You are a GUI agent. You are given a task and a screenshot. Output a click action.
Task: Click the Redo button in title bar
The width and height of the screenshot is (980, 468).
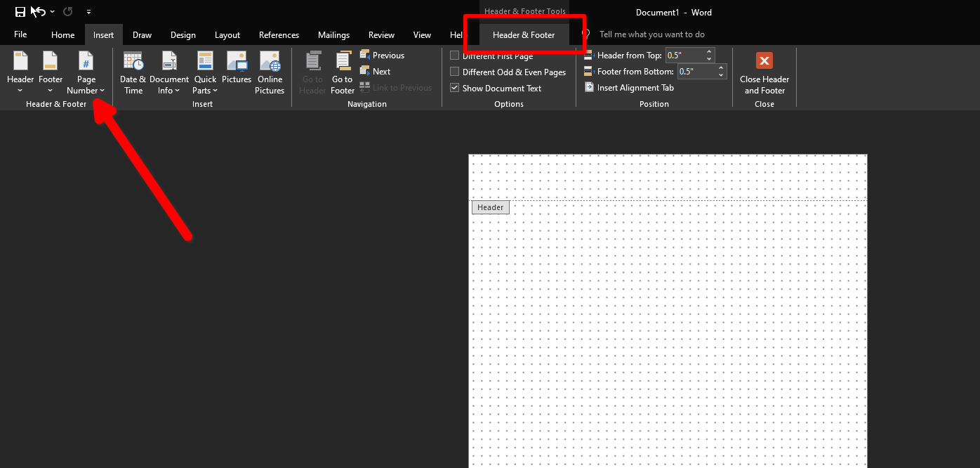coord(68,12)
